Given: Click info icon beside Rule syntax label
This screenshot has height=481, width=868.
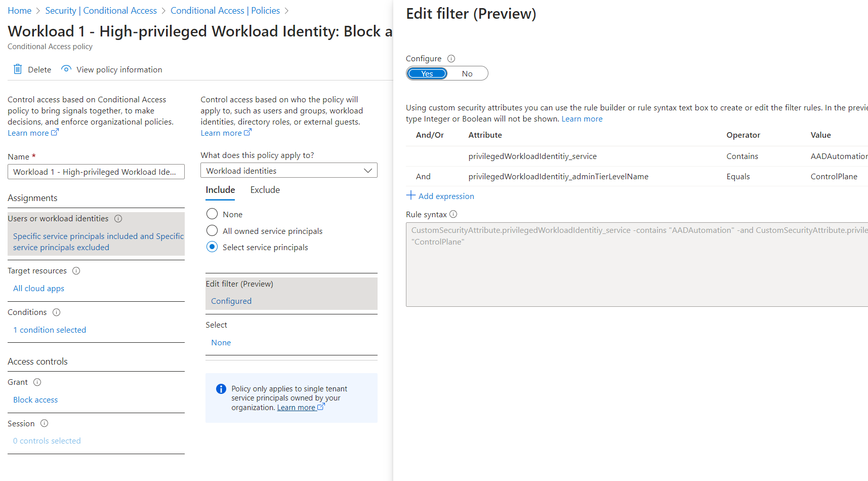Looking at the screenshot, I should coord(453,214).
